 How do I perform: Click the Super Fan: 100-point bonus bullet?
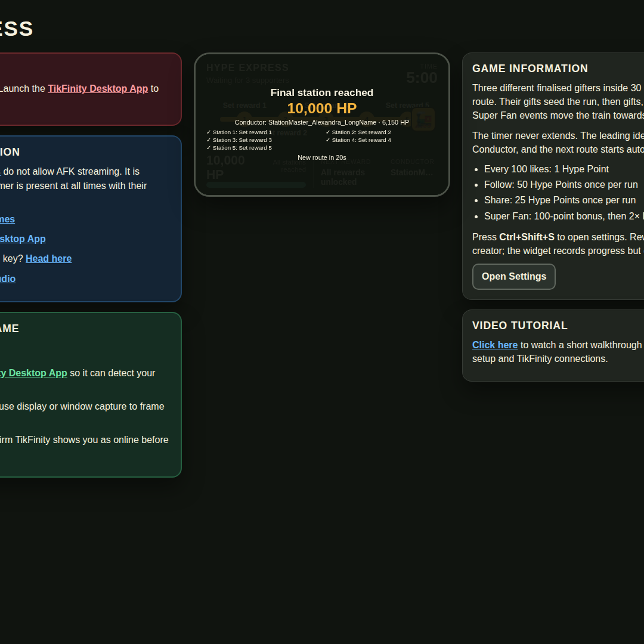[x=564, y=216]
